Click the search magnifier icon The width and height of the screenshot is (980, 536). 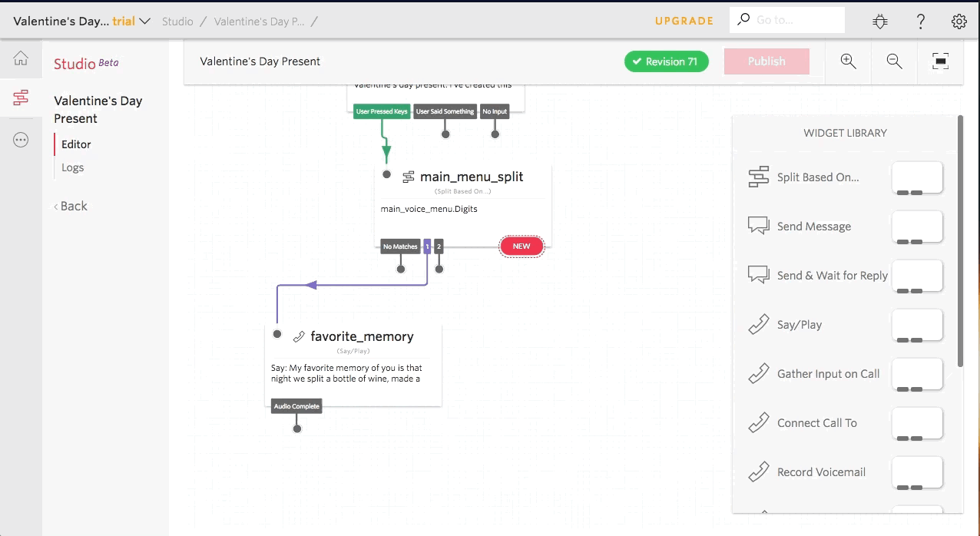click(743, 20)
